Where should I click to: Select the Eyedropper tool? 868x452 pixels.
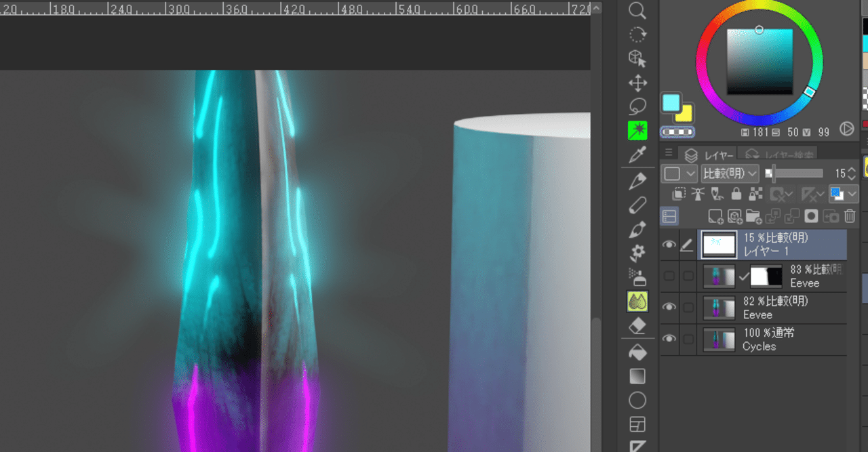tap(637, 155)
